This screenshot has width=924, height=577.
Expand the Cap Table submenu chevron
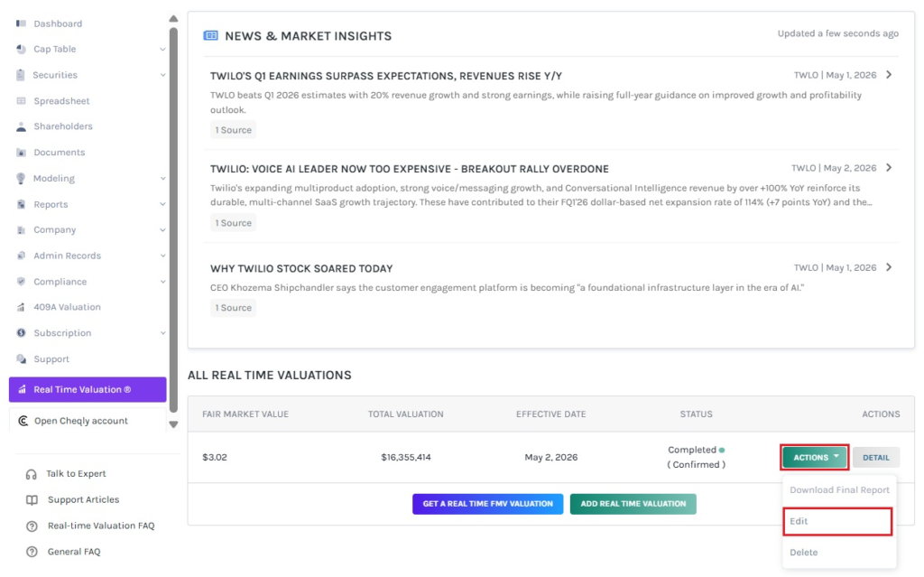162,49
